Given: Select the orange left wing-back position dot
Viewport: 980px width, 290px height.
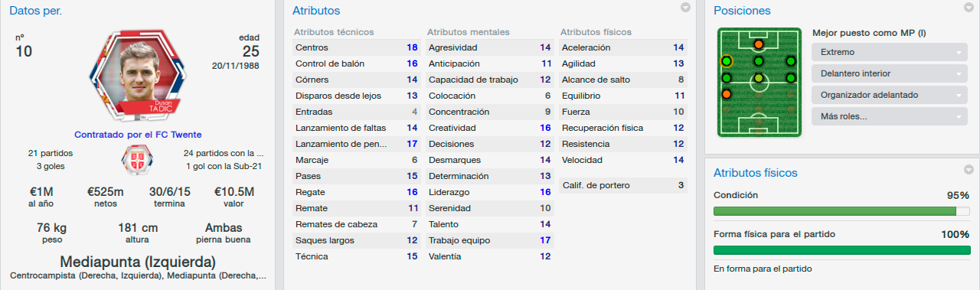Looking at the screenshot, I should pos(726,94).
